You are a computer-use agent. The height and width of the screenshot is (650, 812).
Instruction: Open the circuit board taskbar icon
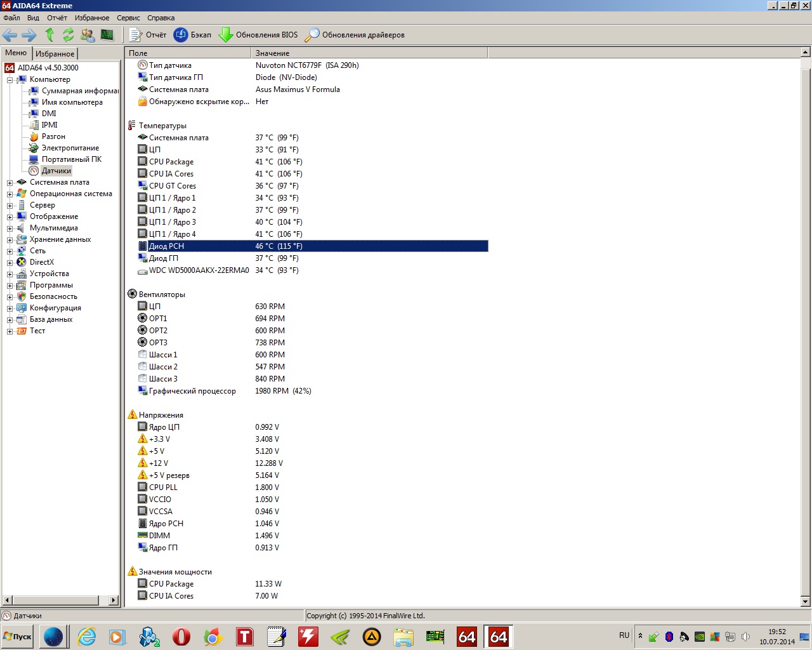(x=435, y=637)
